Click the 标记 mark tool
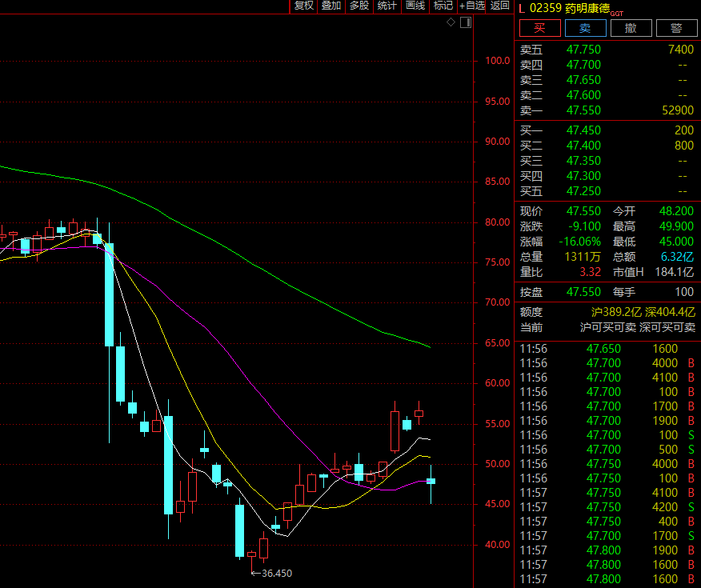Screen dimensions: 701x588 click(443, 6)
